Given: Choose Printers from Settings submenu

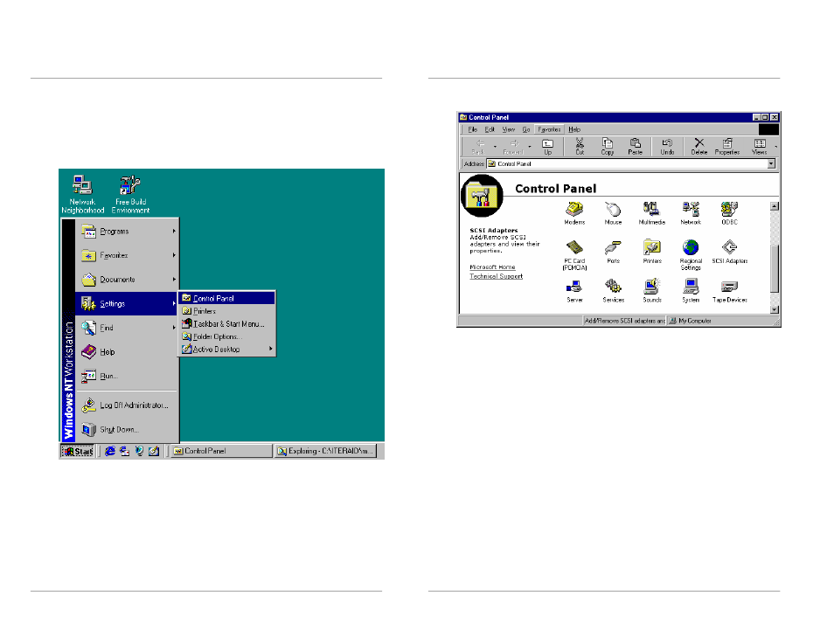Looking at the screenshot, I should pyautogui.click(x=227, y=311).
